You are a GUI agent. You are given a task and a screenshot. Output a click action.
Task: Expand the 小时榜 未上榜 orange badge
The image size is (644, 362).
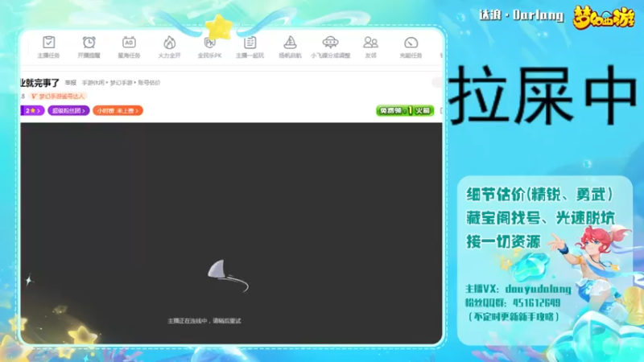[118, 110]
